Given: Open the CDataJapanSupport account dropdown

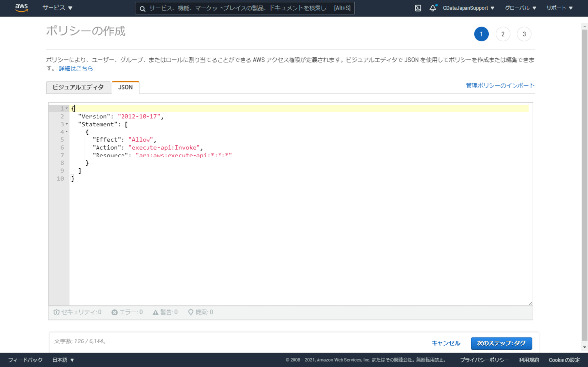Looking at the screenshot, I should click(x=468, y=8).
